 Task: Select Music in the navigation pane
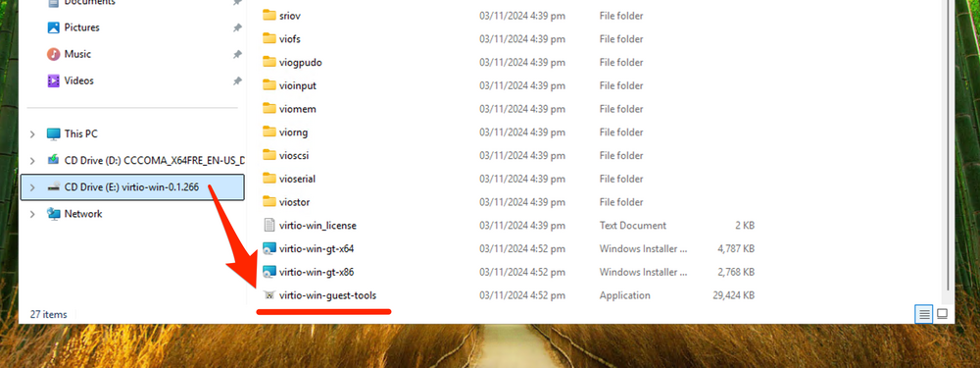[x=77, y=54]
